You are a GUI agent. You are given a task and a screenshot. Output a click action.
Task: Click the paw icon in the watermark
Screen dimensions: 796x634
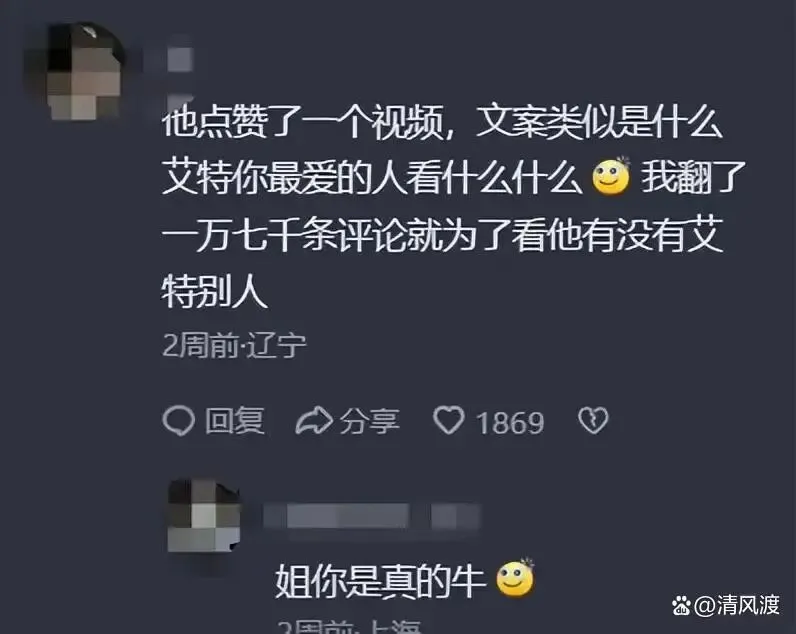[x=681, y=606]
